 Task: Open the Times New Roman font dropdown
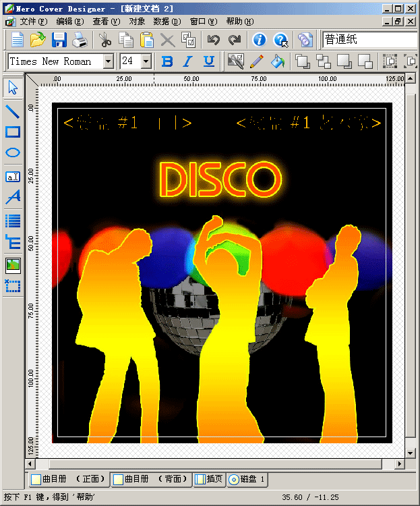point(108,61)
